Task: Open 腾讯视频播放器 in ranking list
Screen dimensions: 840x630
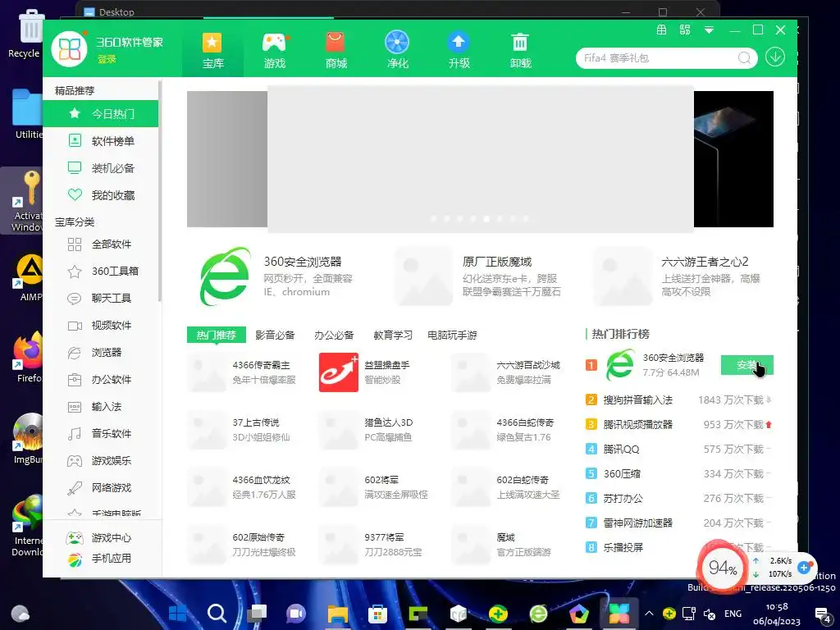Action: [678, 424]
